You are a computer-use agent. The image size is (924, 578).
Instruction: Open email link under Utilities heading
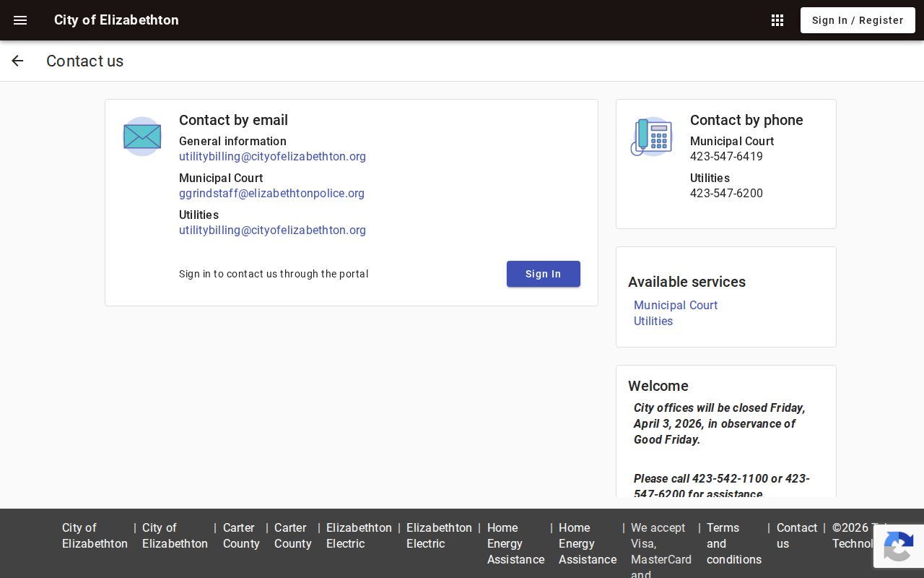click(272, 230)
